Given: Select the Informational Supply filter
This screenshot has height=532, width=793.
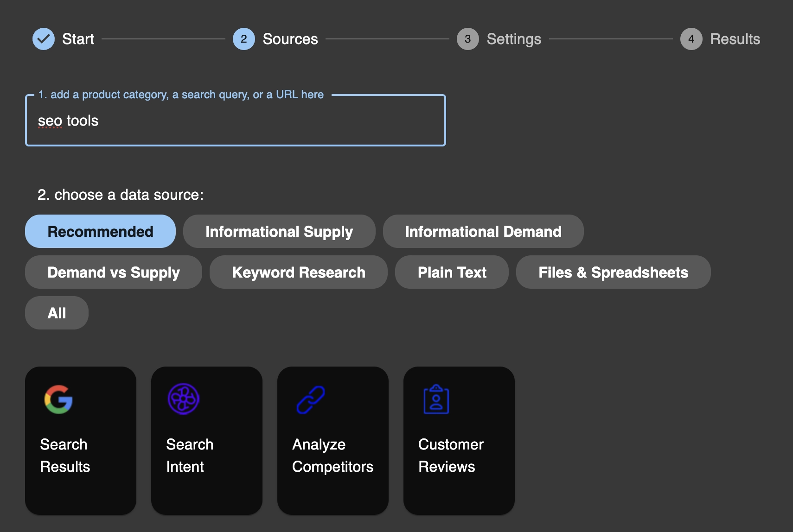Looking at the screenshot, I should [279, 231].
